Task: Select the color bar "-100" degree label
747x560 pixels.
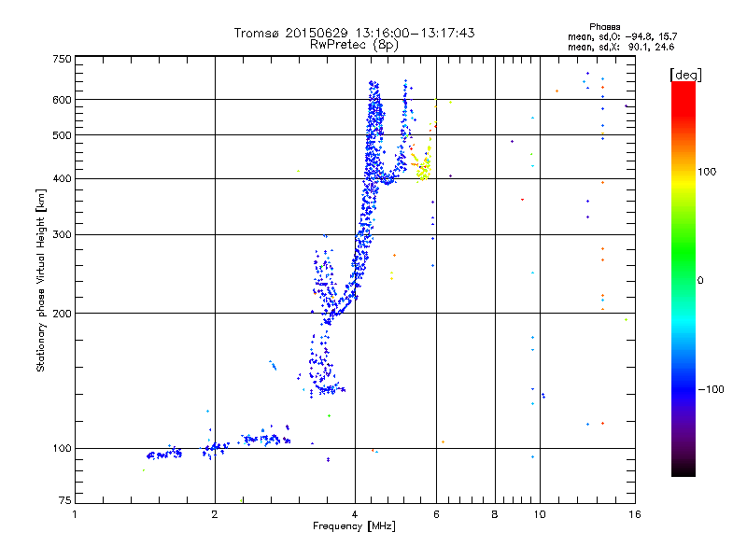Action: (x=712, y=389)
